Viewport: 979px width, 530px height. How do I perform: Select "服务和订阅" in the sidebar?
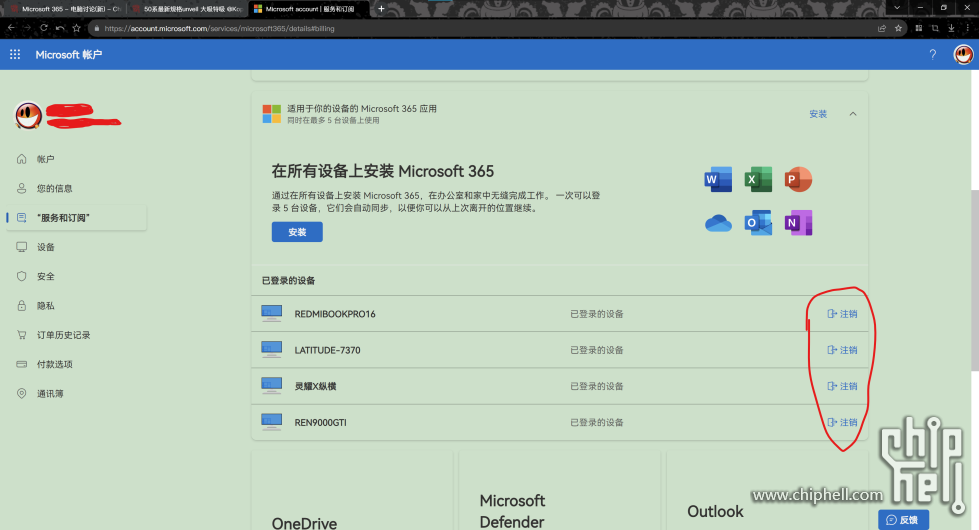(76, 218)
